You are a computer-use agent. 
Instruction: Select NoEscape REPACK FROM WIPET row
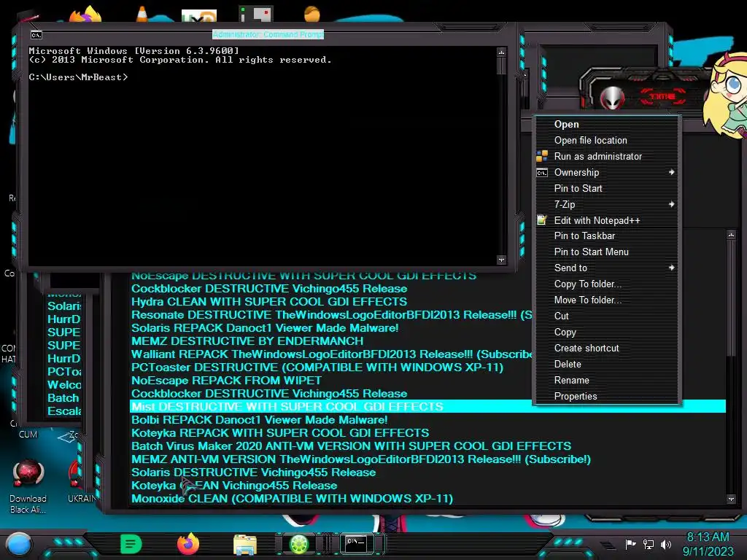[x=226, y=381]
